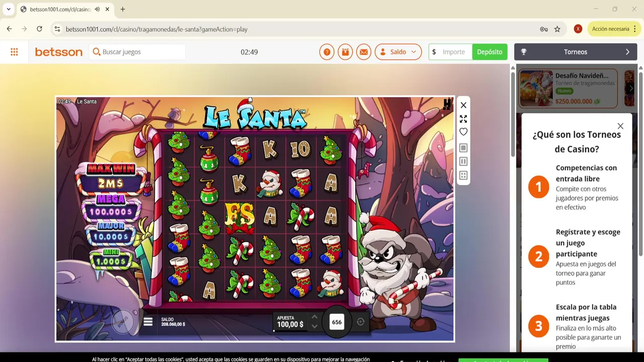Close the Le Santa game window
This screenshot has width=644, height=362.
[463, 105]
